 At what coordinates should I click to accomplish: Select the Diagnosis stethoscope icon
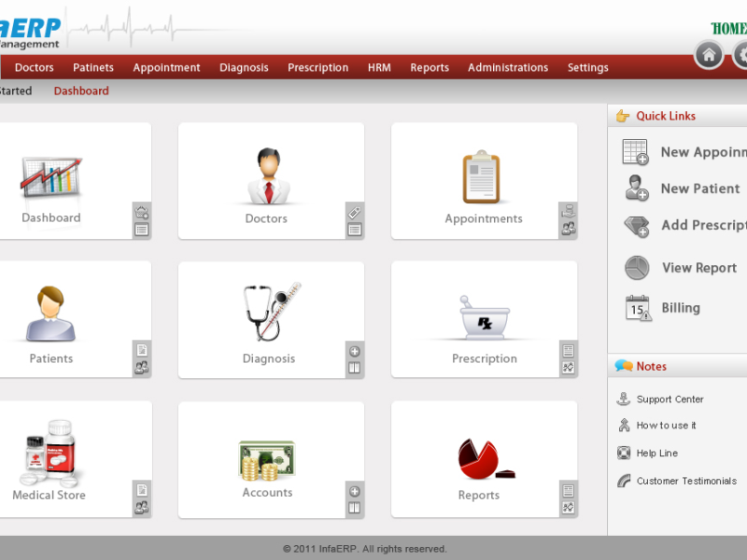[x=271, y=308]
